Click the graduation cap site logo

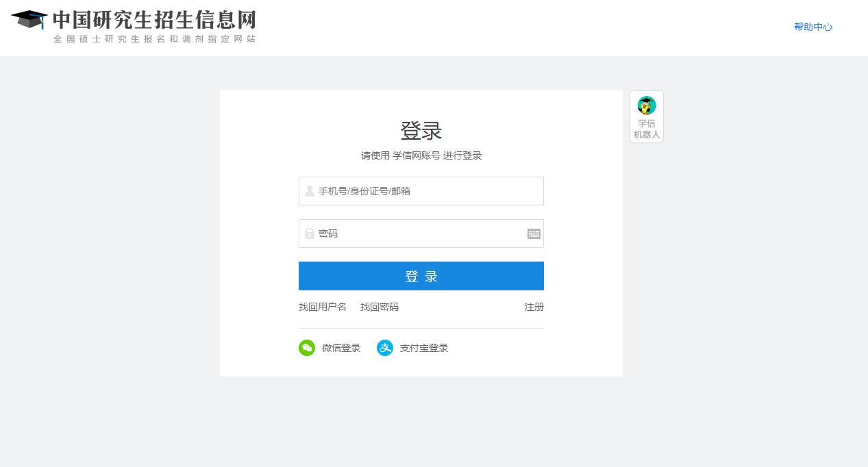pyautogui.click(x=29, y=19)
